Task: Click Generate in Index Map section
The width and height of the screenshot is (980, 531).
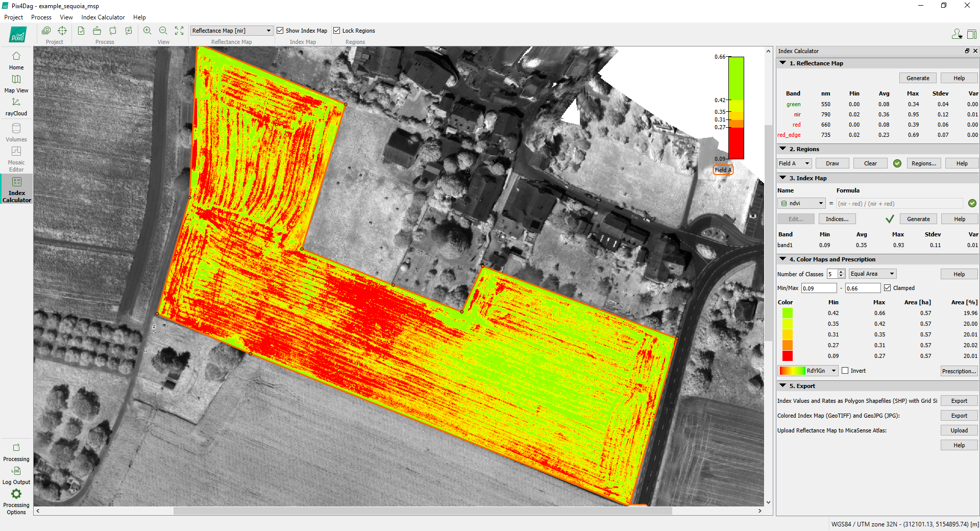Action: click(x=918, y=219)
